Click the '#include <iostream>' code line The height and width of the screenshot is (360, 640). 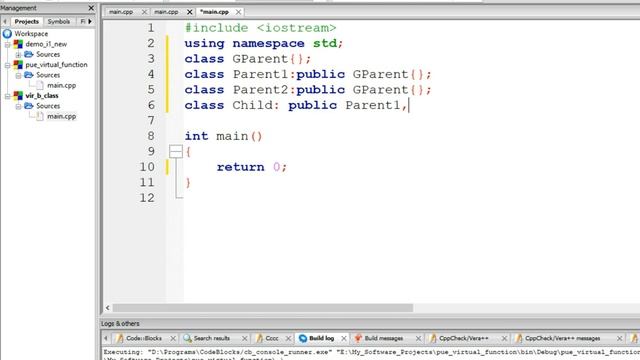260,28
